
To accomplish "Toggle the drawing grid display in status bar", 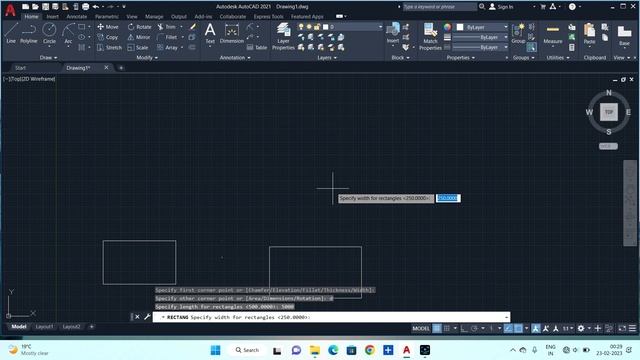I will pos(437,329).
